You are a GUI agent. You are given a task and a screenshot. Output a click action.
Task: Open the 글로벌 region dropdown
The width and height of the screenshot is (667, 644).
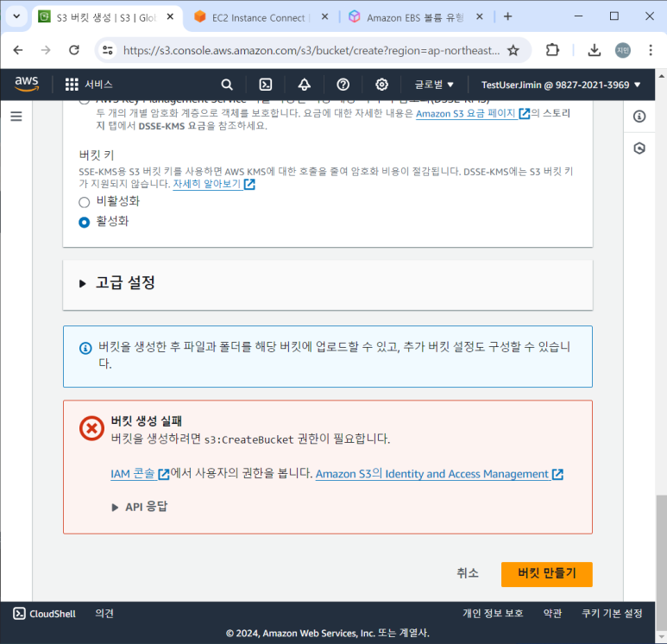[434, 85]
